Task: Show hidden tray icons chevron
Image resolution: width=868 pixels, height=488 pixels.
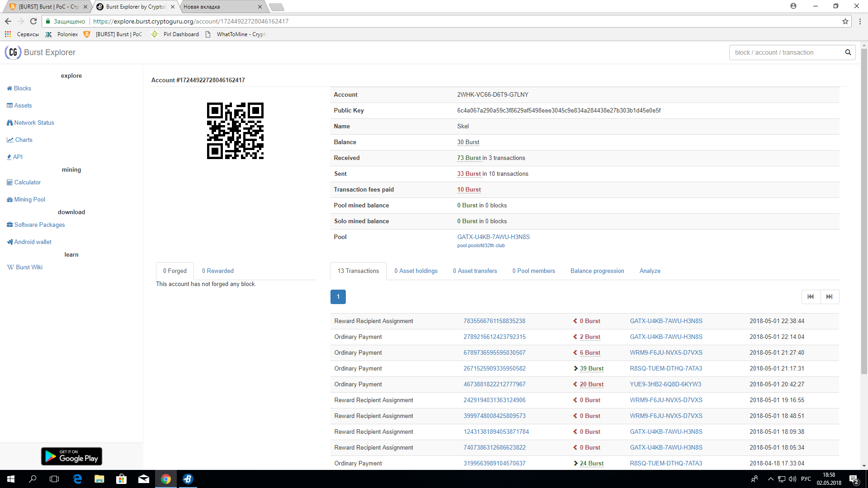Action: tap(770, 479)
